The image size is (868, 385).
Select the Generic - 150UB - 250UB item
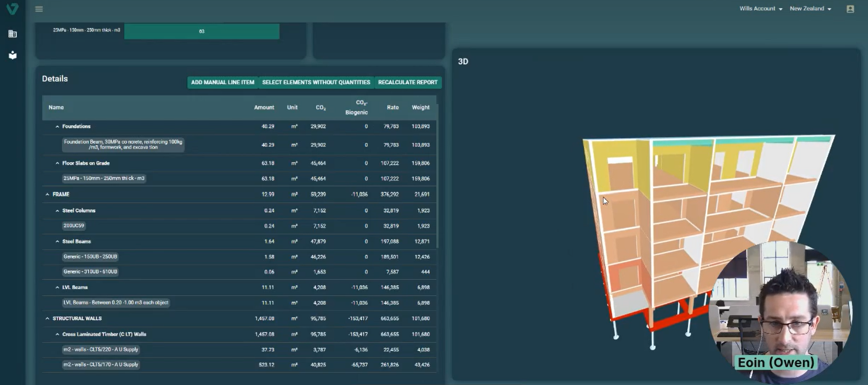pyautogui.click(x=90, y=257)
